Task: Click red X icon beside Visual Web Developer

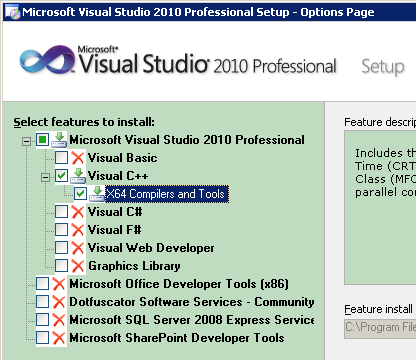Action: pos(78,248)
